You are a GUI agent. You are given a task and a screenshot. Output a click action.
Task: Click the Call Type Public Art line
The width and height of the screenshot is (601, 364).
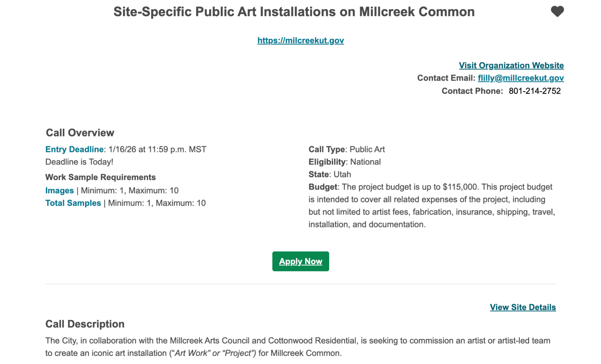click(x=347, y=149)
